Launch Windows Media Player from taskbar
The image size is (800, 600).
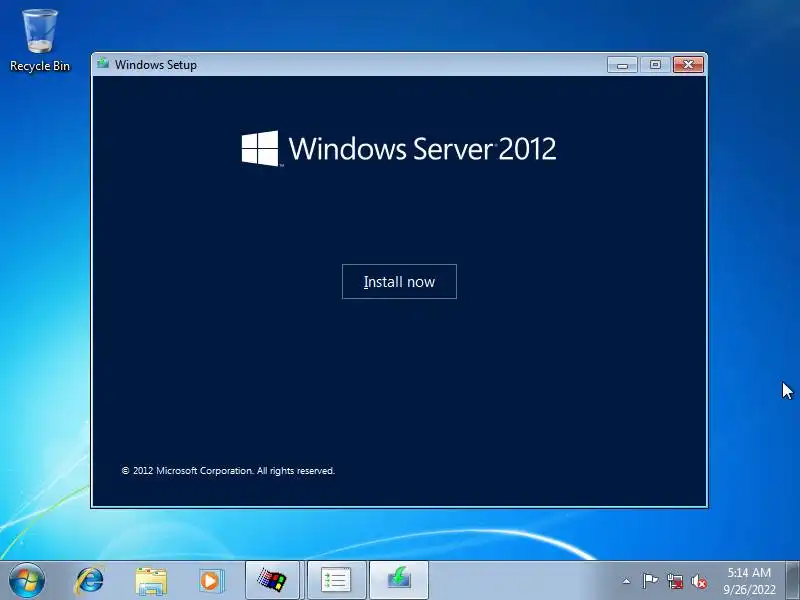210,581
